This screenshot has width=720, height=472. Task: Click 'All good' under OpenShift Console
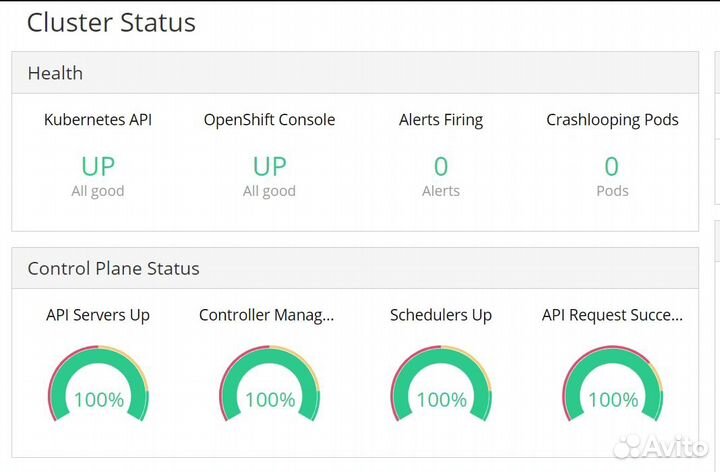(x=269, y=191)
